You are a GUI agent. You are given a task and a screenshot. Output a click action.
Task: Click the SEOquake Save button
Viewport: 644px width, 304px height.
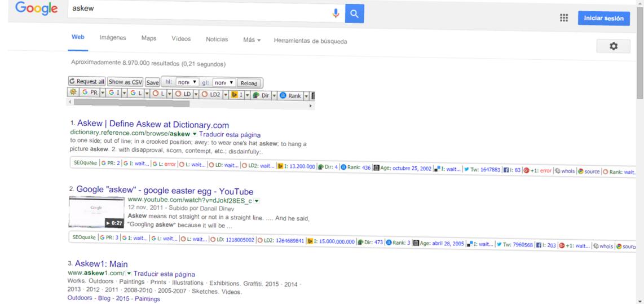(x=152, y=82)
